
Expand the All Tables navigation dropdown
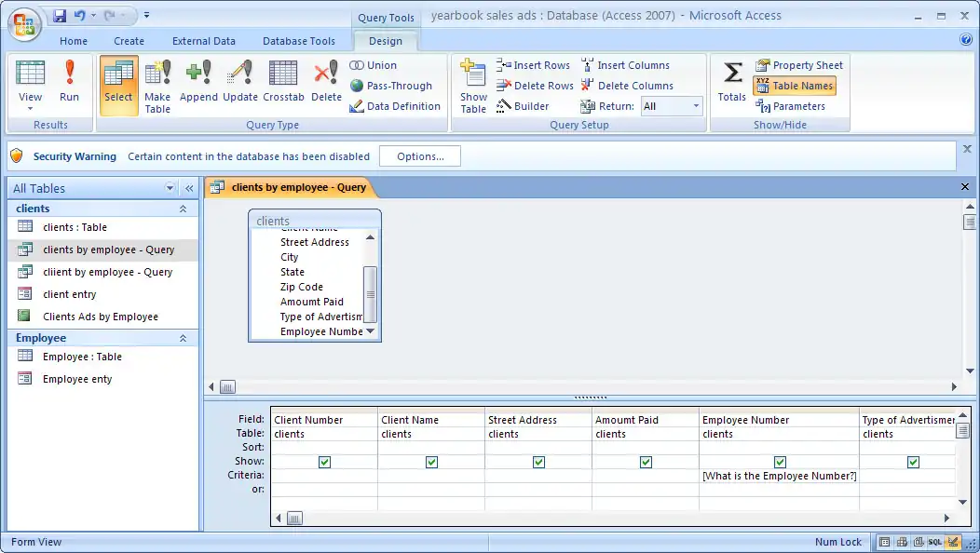pyautogui.click(x=170, y=188)
